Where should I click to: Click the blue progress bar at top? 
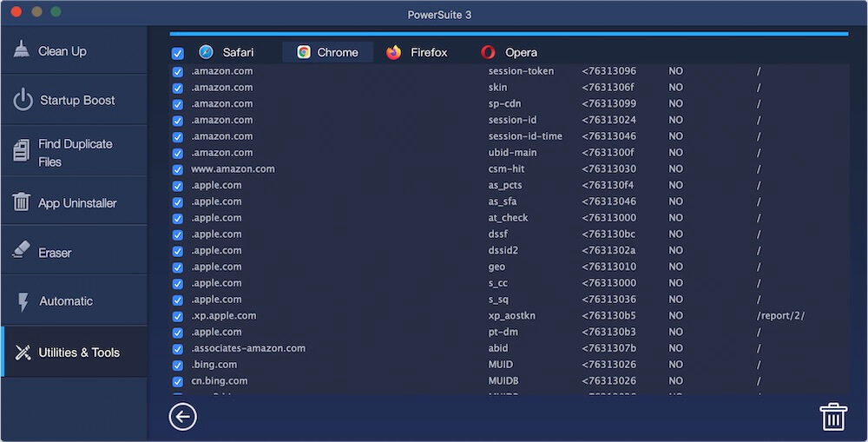pyautogui.click(x=509, y=34)
